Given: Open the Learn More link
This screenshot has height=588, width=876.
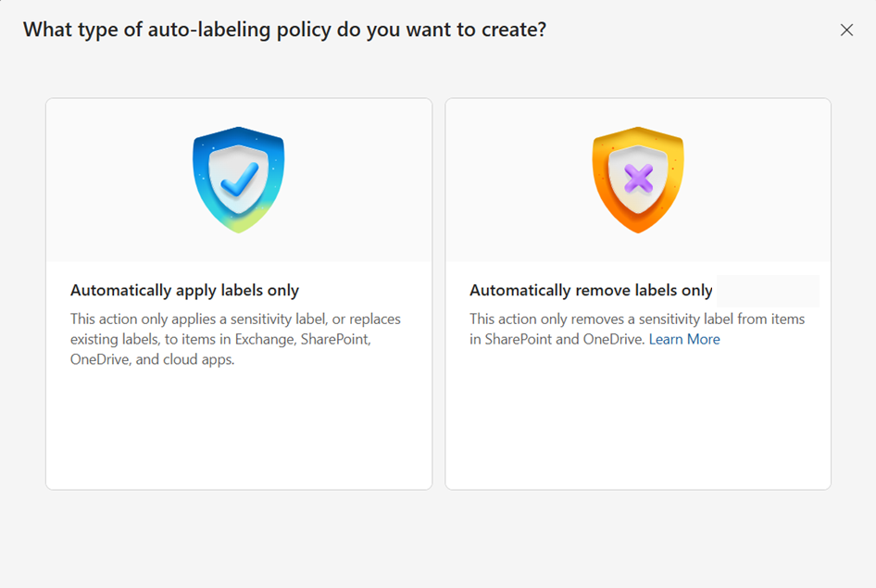Looking at the screenshot, I should [684, 339].
